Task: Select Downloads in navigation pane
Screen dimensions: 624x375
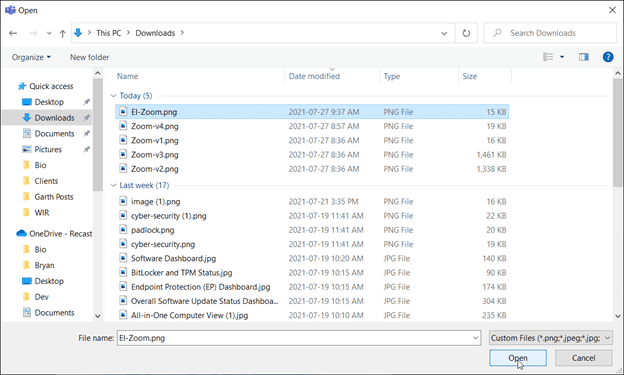Action: (55, 118)
